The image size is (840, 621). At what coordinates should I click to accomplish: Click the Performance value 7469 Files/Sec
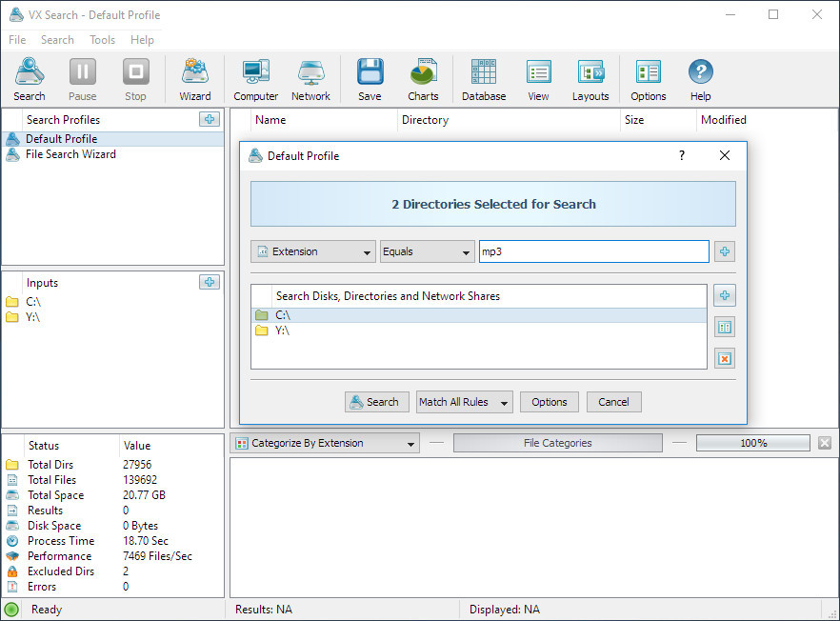coord(157,556)
